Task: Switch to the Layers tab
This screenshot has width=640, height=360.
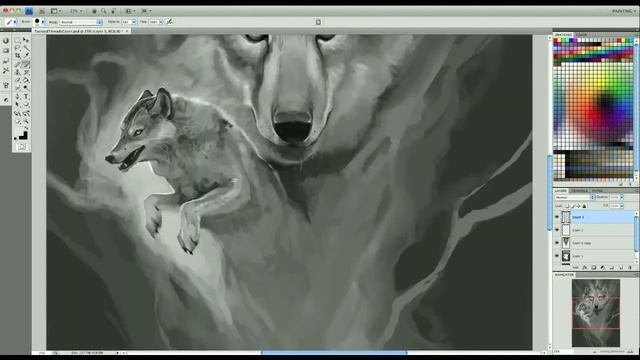Action: (x=560, y=191)
